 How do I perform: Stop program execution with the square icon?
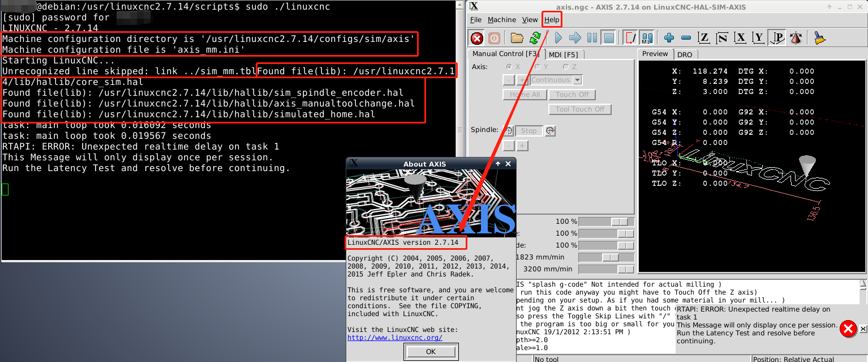click(608, 38)
